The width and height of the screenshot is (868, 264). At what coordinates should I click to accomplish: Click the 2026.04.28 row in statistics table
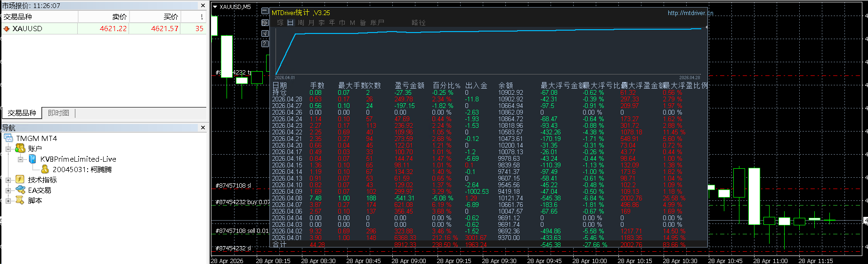490,99
